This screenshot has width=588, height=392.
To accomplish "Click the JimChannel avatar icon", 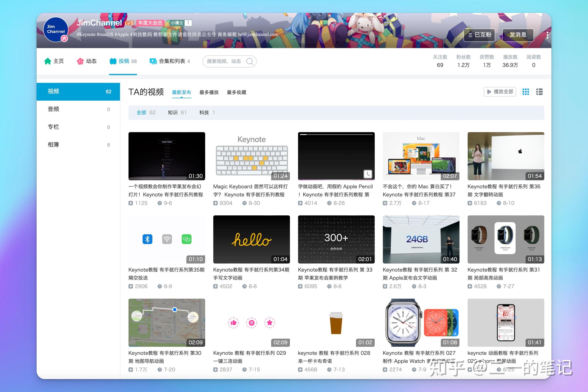I will coord(56,29).
